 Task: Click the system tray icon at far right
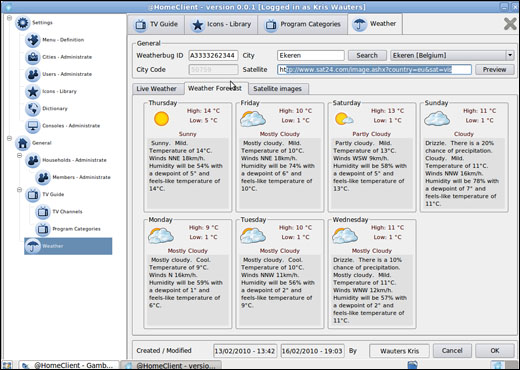coord(498,365)
